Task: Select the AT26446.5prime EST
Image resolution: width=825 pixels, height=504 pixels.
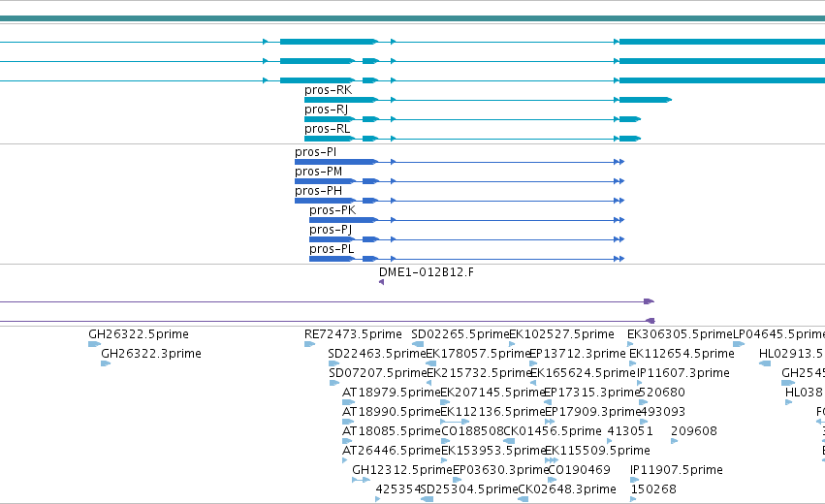Action: (391, 452)
